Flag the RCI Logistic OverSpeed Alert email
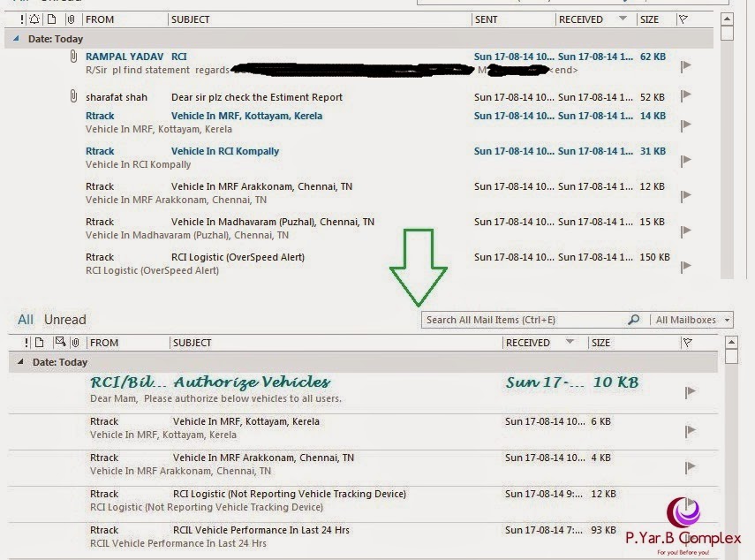This screenshot has width=755, height=560. pyautogui.click(x=685, y=264)
